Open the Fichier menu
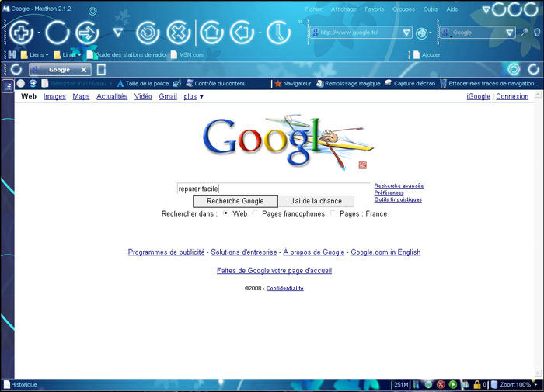This screenshot has width=544, height=392. pos(314,9)
